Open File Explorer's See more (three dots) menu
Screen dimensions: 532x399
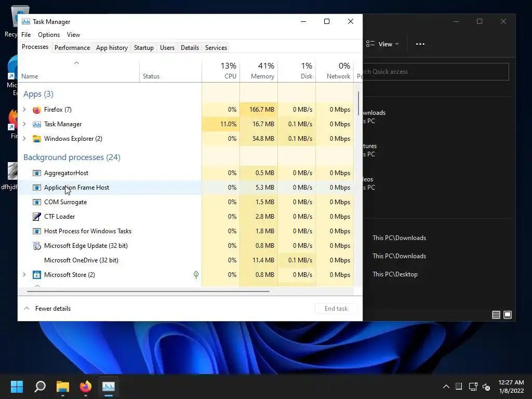420,44
